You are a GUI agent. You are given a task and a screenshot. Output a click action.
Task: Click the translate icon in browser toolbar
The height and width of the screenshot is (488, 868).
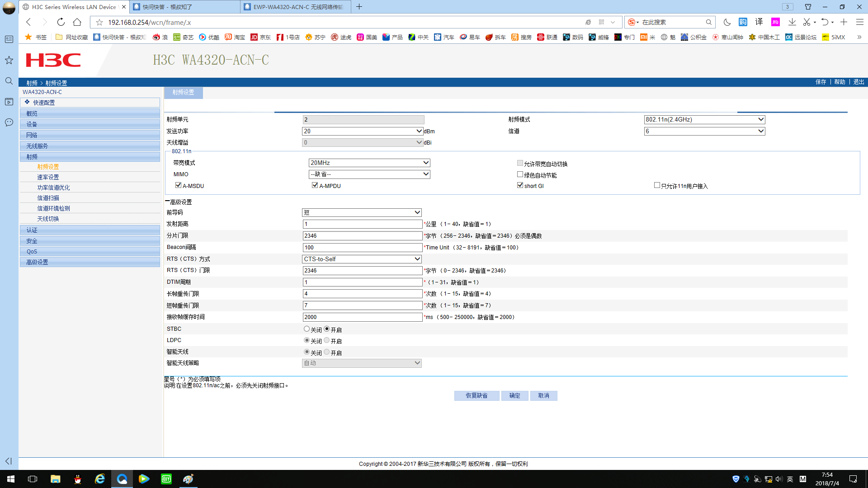click(759, 22)
